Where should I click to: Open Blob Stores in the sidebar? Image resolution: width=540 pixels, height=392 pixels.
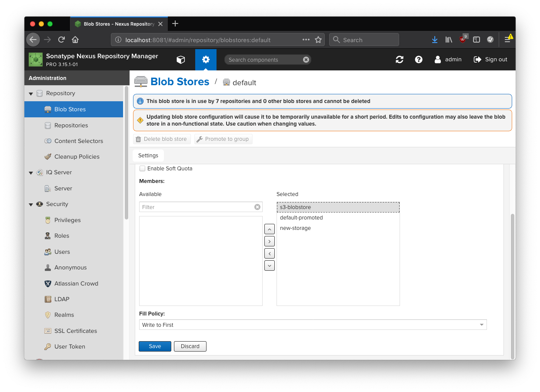click(74, 110)
